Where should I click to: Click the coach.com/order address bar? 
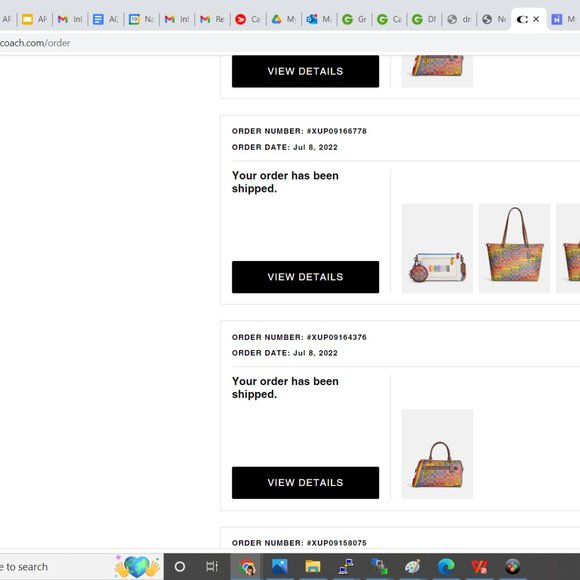coord(289,43)
